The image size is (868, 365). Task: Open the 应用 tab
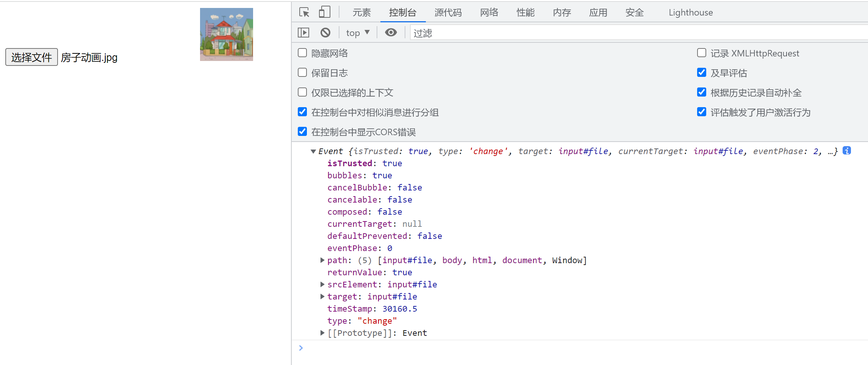pyautogui.click(x=598, y=12)
